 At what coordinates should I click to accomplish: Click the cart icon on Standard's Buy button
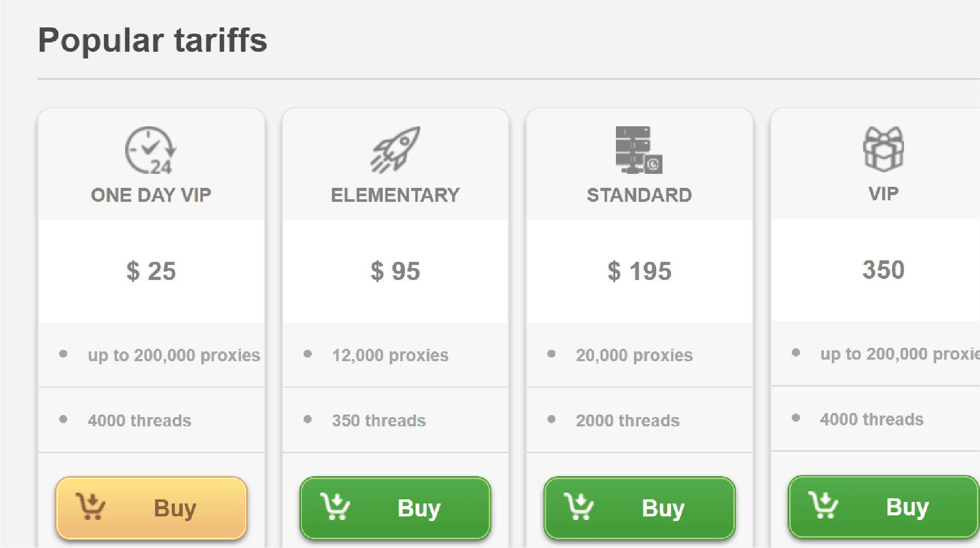[x=579, y=507]
